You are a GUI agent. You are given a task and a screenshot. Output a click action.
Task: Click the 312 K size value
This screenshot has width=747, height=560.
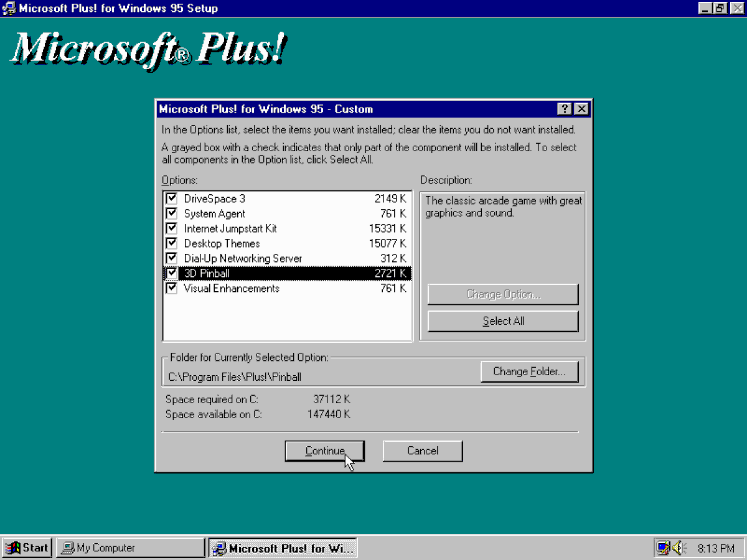point(393,259)
